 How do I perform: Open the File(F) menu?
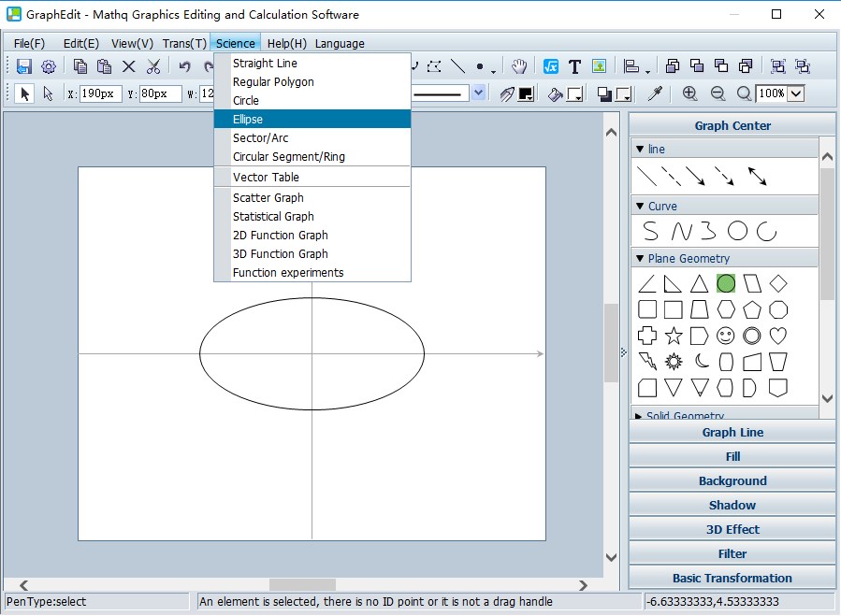tap(30, 43)
